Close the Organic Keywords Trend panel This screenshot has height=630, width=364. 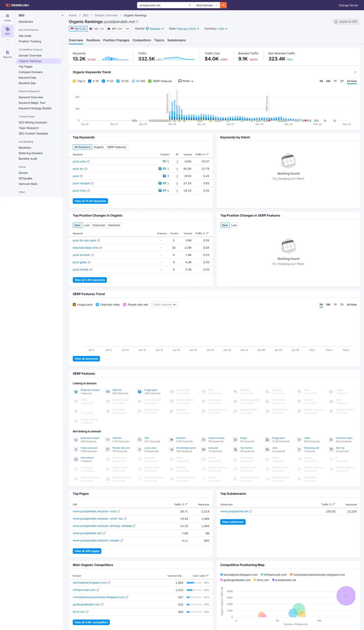tap(355, 72)
